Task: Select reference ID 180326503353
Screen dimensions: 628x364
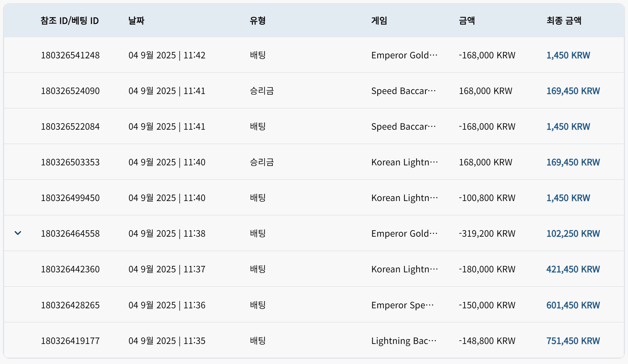Action: pos(70,162)
